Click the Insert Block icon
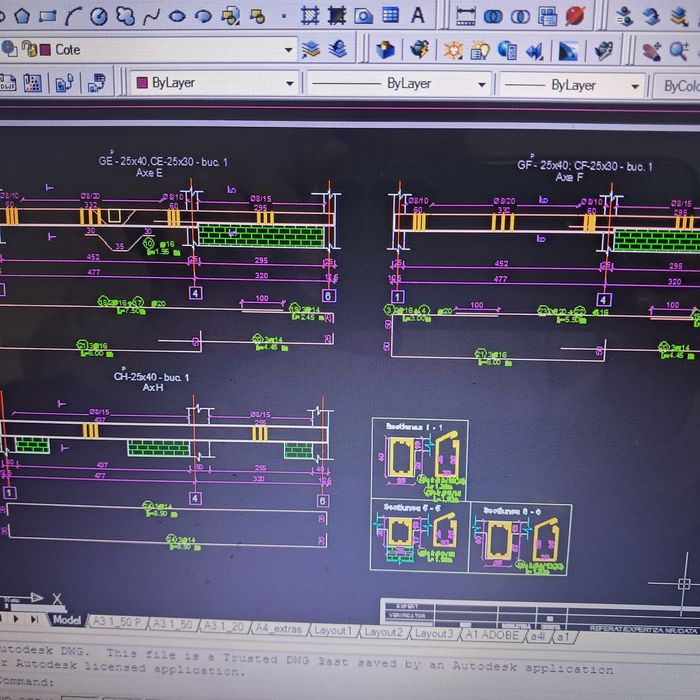 coord(231,16)
